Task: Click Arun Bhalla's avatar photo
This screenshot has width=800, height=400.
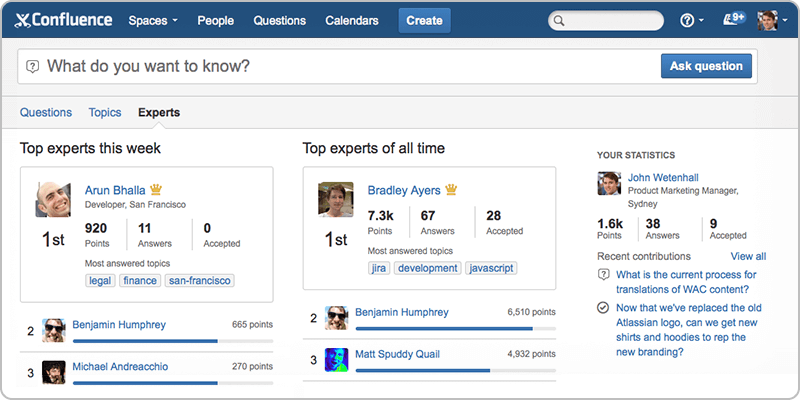Action: [x=53, y=199]
